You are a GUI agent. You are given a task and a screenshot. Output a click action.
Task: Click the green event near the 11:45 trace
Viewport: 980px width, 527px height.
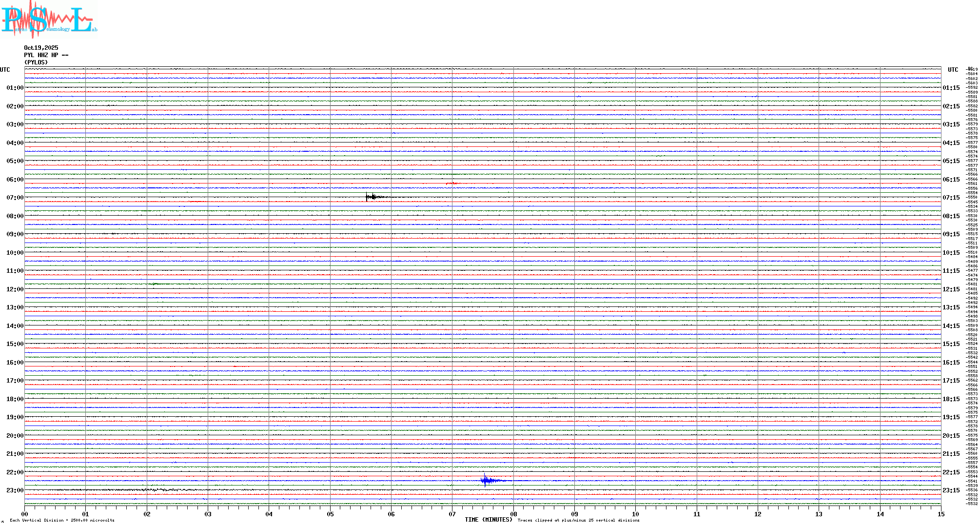(155, 284)
